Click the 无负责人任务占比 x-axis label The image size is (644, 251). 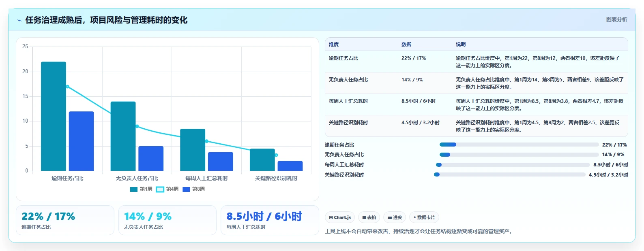pyautogui.click(x=137, y=178)
